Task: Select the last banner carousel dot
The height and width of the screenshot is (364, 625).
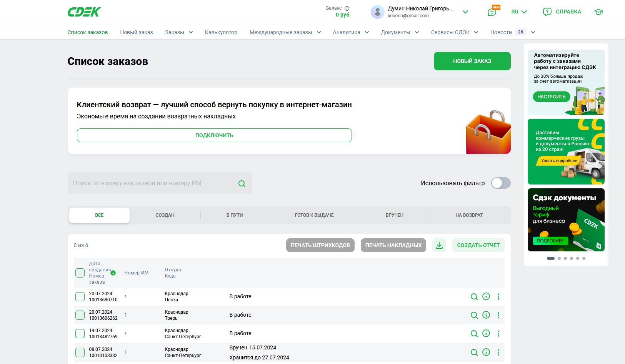Action: point(584,258)
